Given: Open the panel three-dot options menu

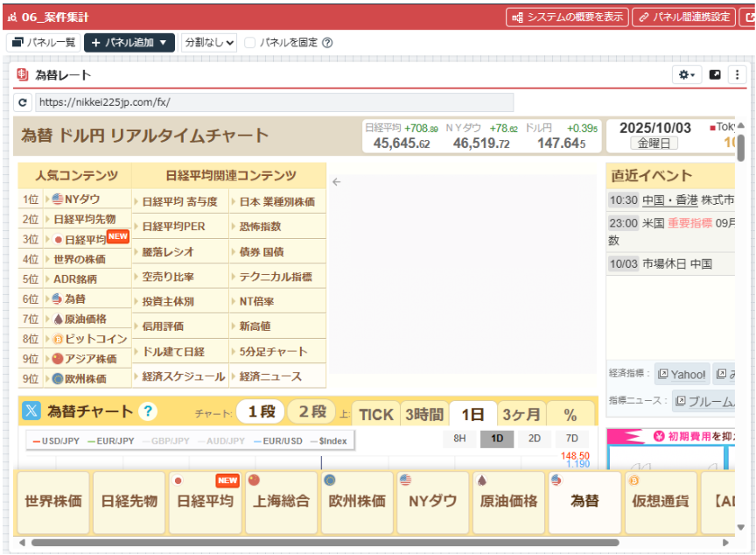Looking at the screenshot, I should [737, 75].
